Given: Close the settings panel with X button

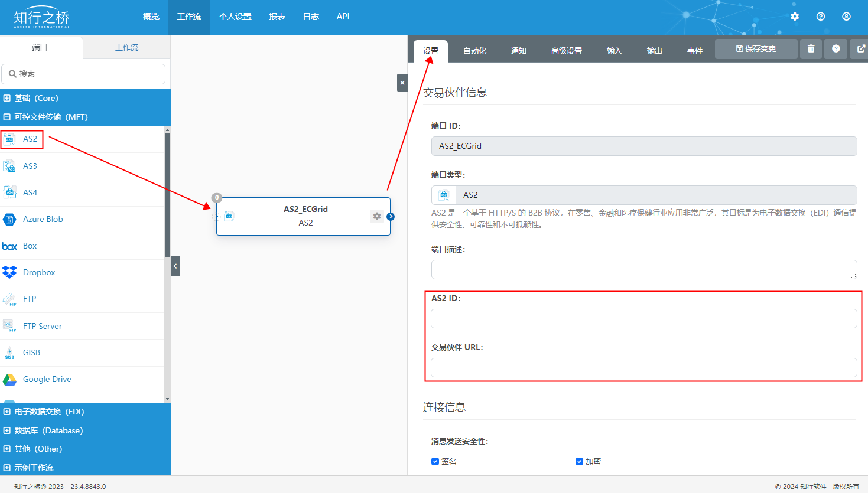Looking at the screenshot, I should (x=402, y=83).
